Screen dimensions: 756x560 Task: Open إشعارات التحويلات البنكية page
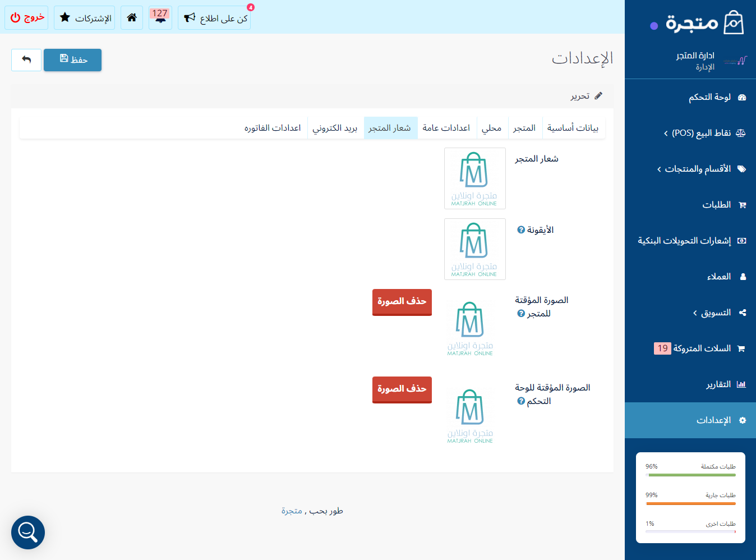pyautogui.click(x=690, y=241)
